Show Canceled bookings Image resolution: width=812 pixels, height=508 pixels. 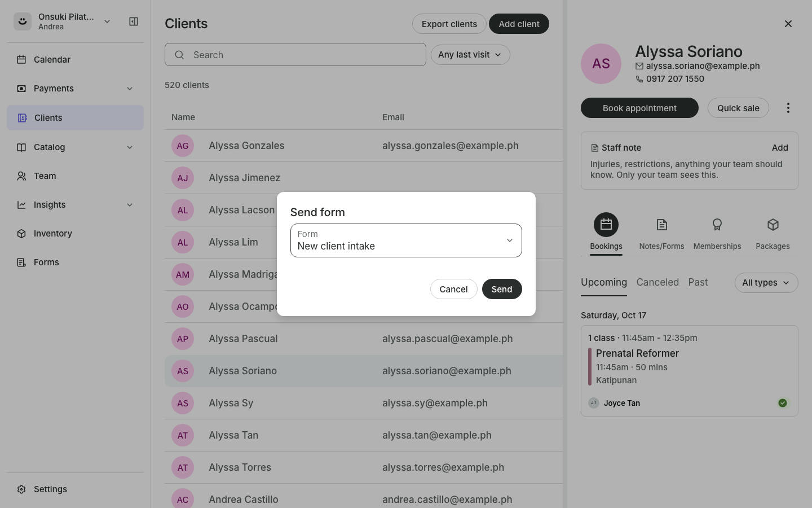pos(657,282)
